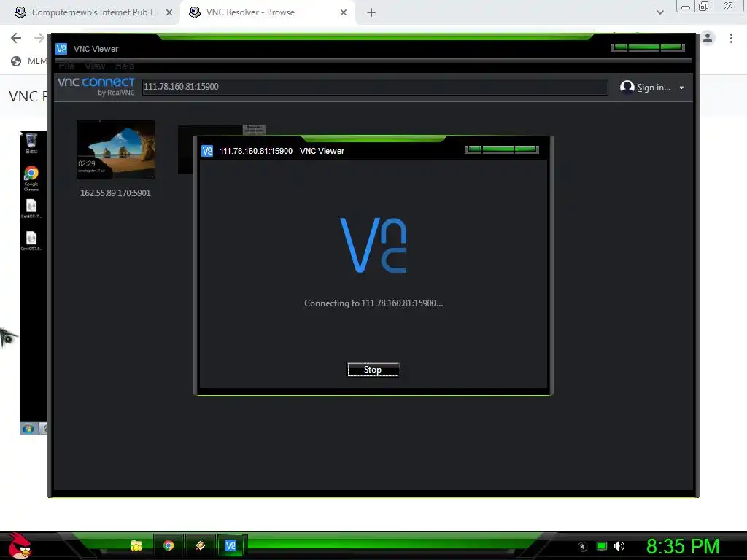This screenshot has height=560, width=747.
Task: Click the Connecting to 111.78.160.81:15900 status text
Action: click(373, 303)
